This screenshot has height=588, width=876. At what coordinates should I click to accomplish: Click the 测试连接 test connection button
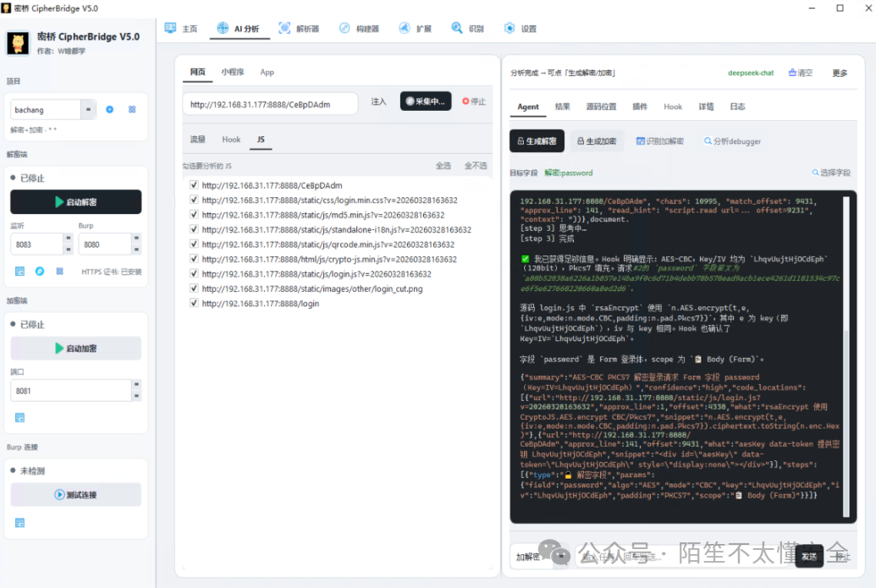[76, 495]
